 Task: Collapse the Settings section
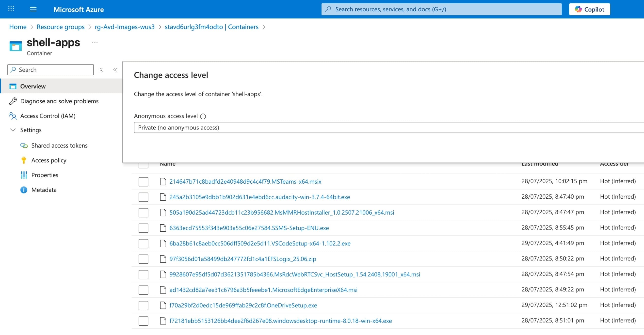(13, 130)
